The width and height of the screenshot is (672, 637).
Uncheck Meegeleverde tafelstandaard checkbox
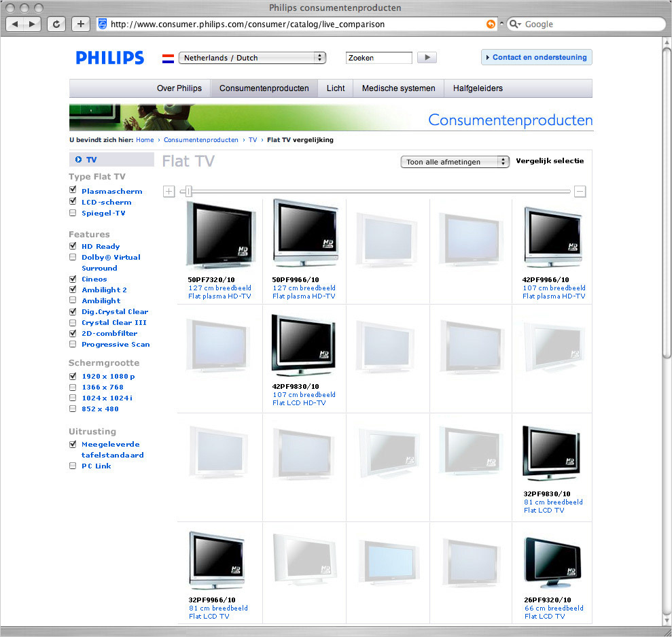(x=73, y=444)
